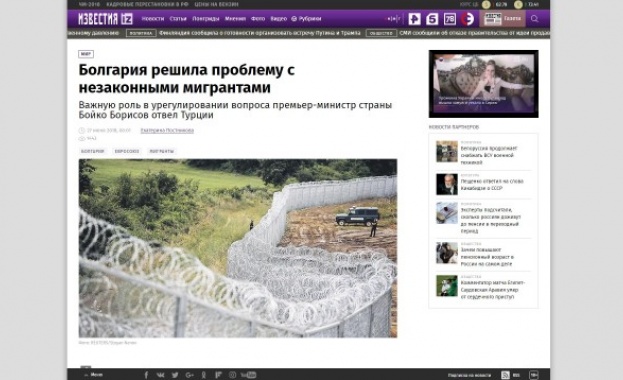This screenshot has height=380, width=623.
Task: Share via Facebook icon in footer
Action: (146, 375)
